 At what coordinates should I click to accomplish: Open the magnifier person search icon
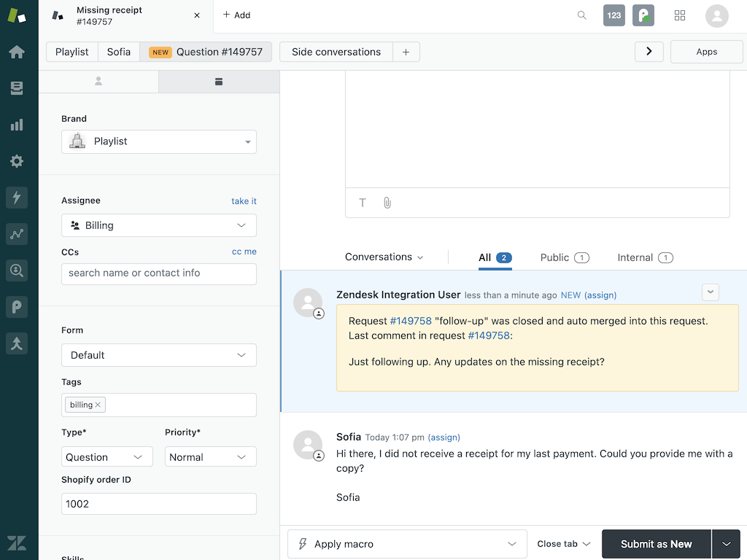pyautogui.click(x=17, y=271)
